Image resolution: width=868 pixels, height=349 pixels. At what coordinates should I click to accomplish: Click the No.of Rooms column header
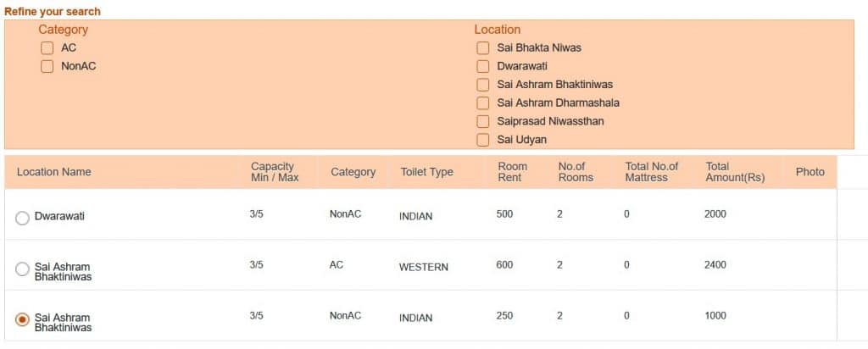[576, 172]
